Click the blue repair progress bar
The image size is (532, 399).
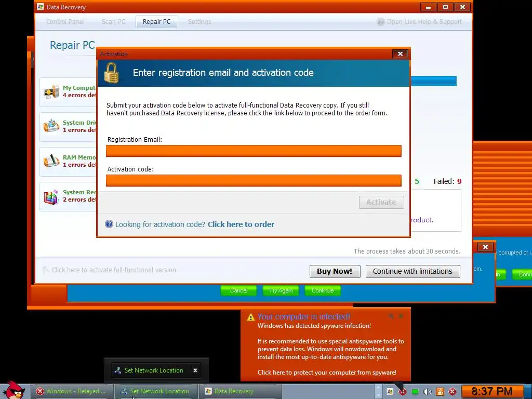point(433,81)
